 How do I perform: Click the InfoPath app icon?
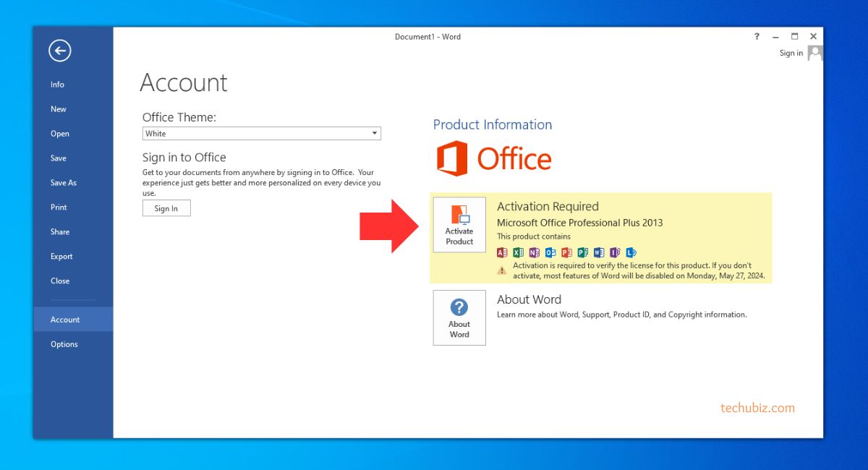coord(615,252)
